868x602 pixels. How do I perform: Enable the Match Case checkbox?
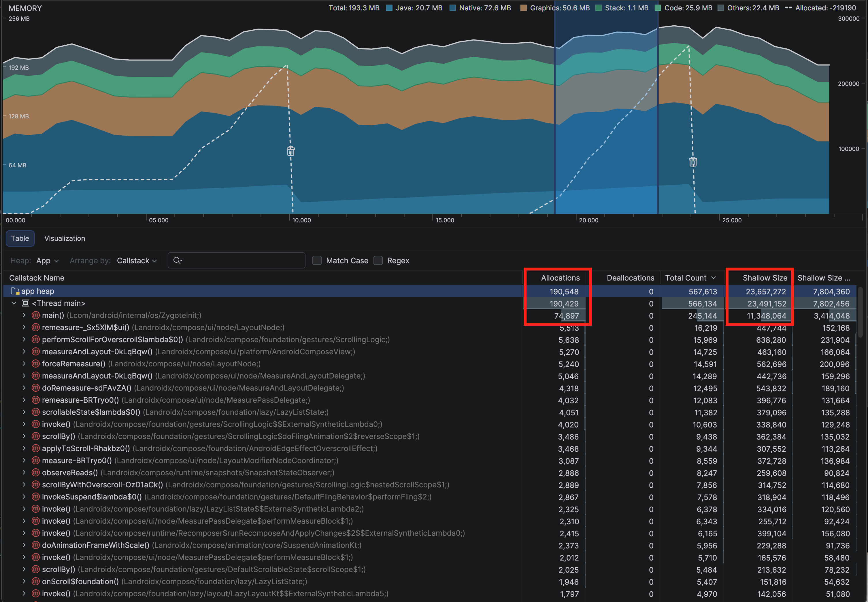(x=317, y=260)
